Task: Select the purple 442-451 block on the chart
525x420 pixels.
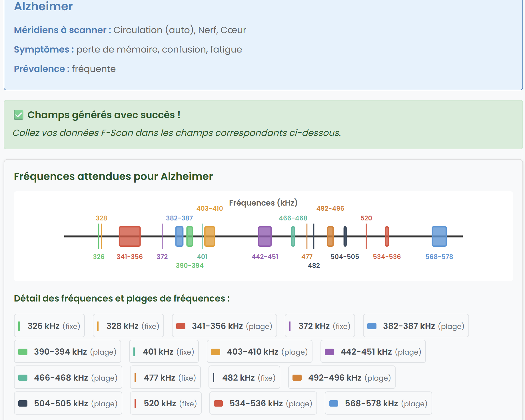Action: tap(265, 236)
